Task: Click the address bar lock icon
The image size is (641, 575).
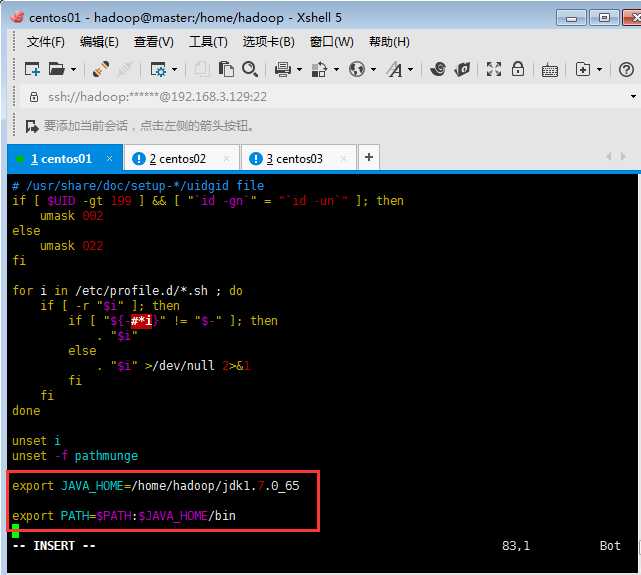Action: click(x=34, y=97)
